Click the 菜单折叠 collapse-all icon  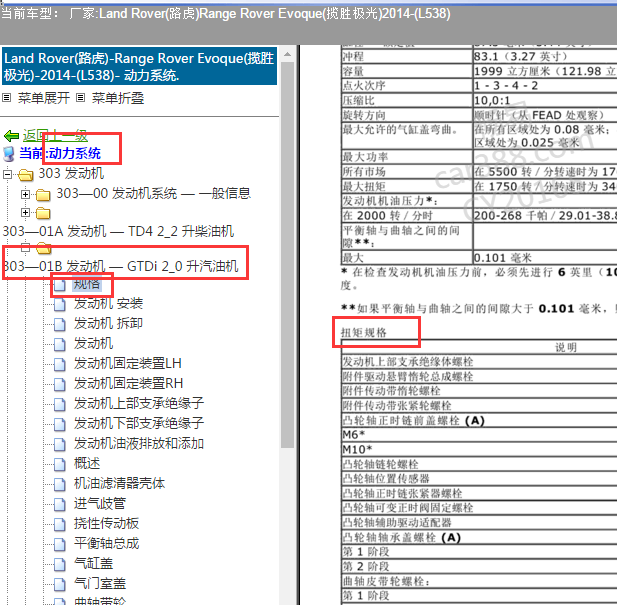click(80, 98)
